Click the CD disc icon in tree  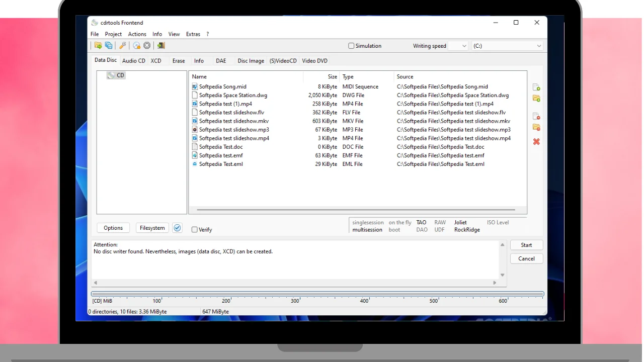pos(111,75)
